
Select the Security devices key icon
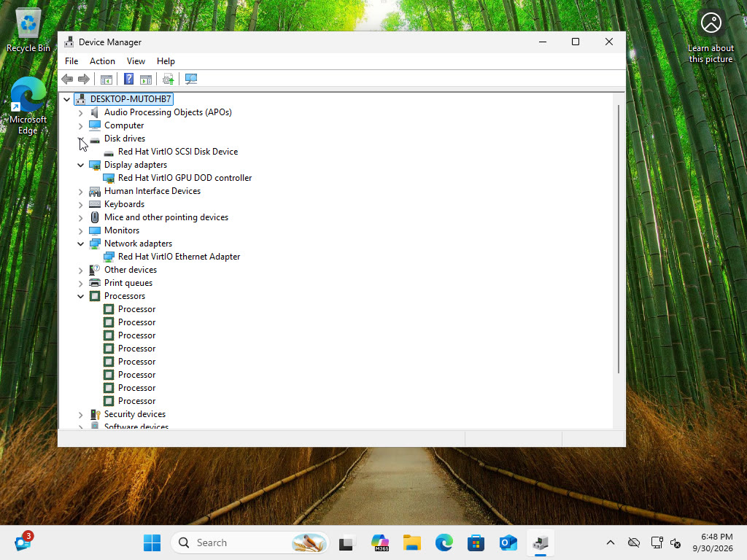click(95, 414)
